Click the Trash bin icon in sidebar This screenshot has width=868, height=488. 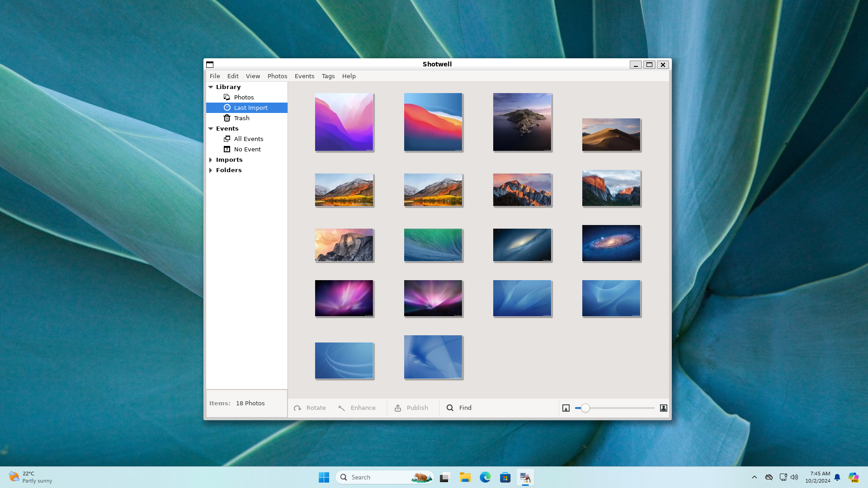(227, 118)
